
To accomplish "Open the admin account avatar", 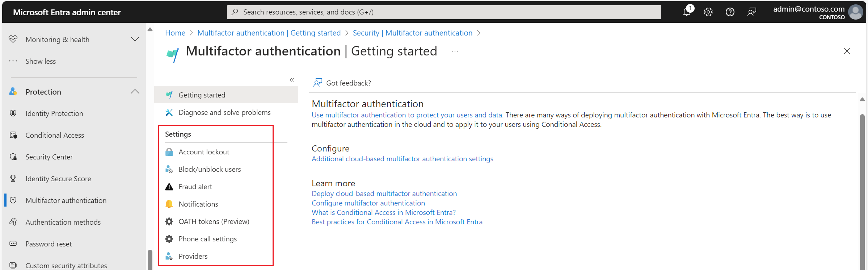I will point(856,12).
